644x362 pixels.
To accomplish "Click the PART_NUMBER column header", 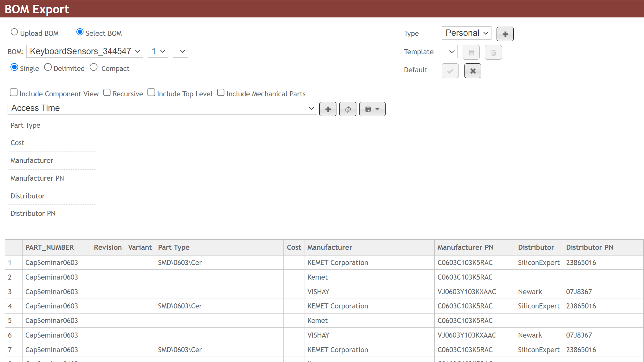I will click(49, 248).
